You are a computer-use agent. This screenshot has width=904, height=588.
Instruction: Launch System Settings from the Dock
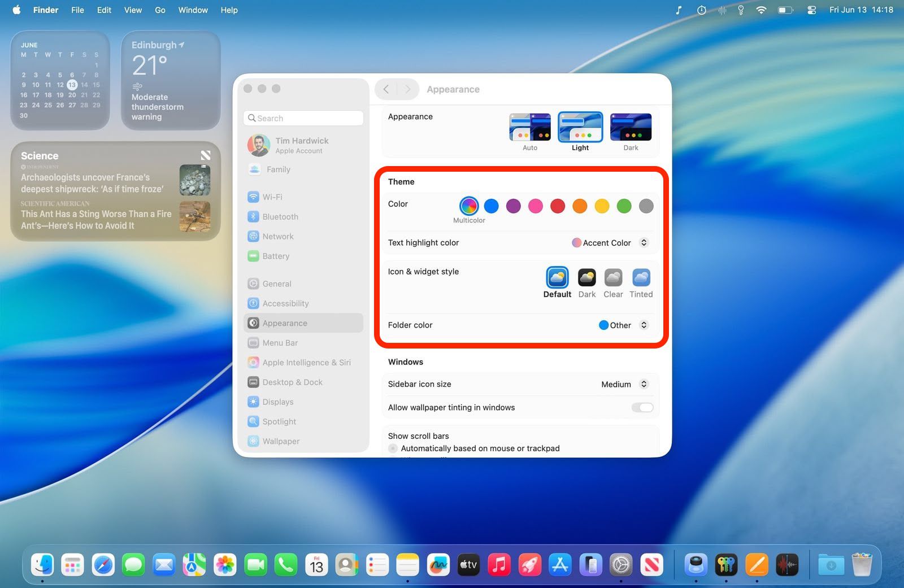click(x=621, y=564)
